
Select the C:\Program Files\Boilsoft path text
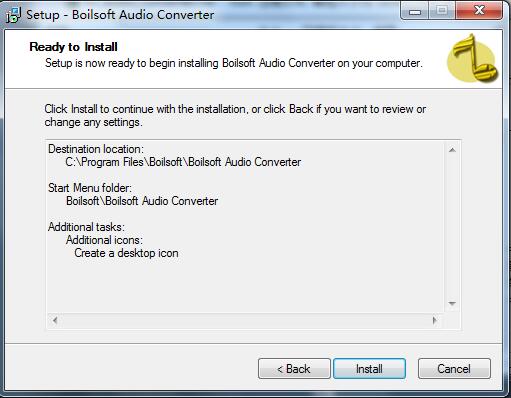[183, 162]
